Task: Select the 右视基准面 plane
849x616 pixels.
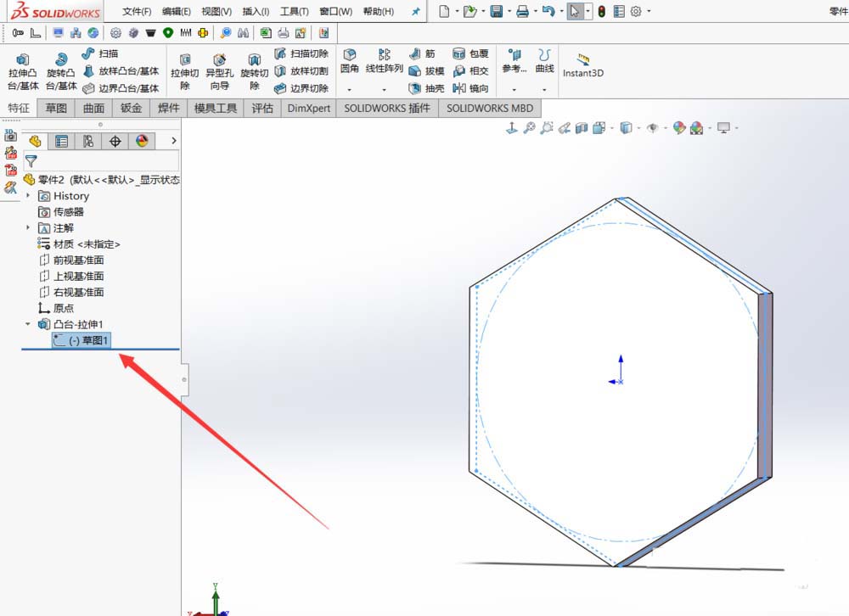Action: (71, 292)
